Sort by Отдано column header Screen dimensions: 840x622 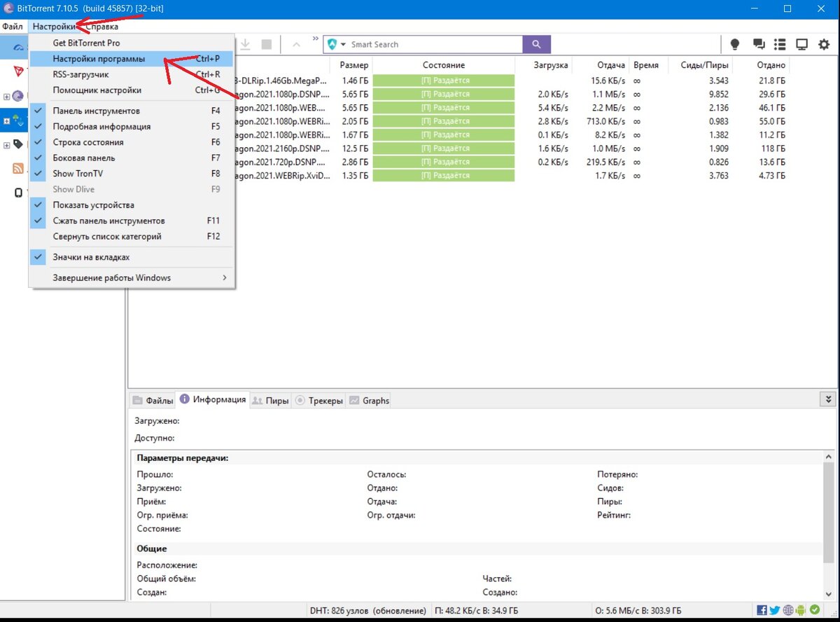click(x=762, y=64)
